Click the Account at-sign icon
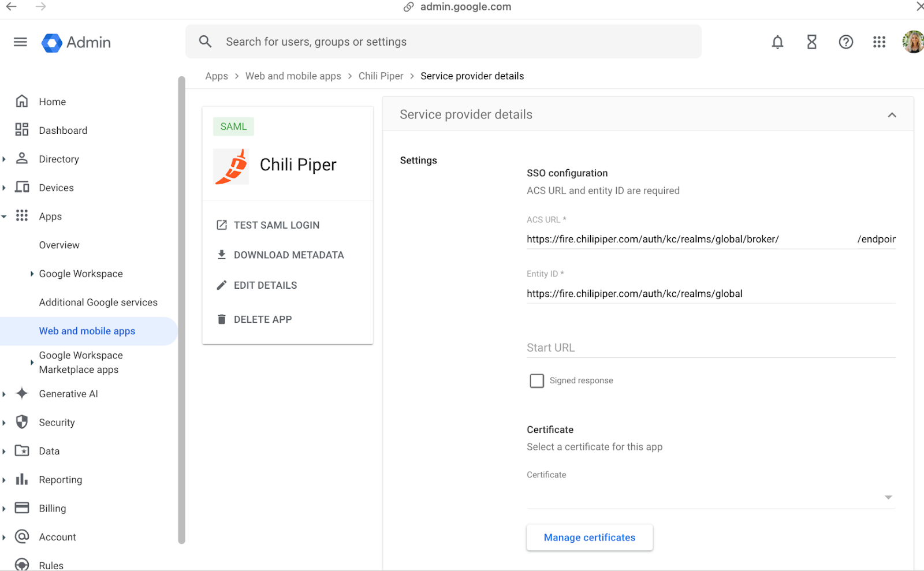 [22, 536]
